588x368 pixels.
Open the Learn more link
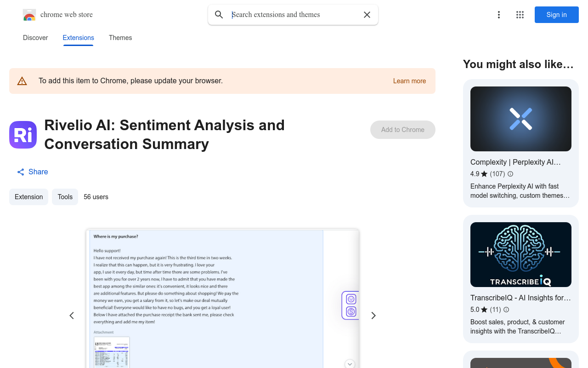click(x=410, y=81)
